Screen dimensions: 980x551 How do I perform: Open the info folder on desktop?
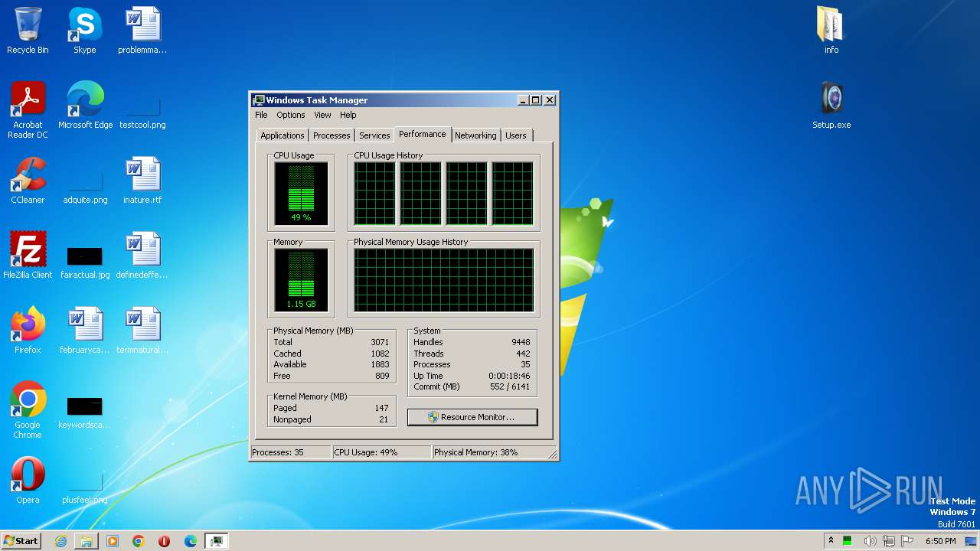[x=831, y=31]
